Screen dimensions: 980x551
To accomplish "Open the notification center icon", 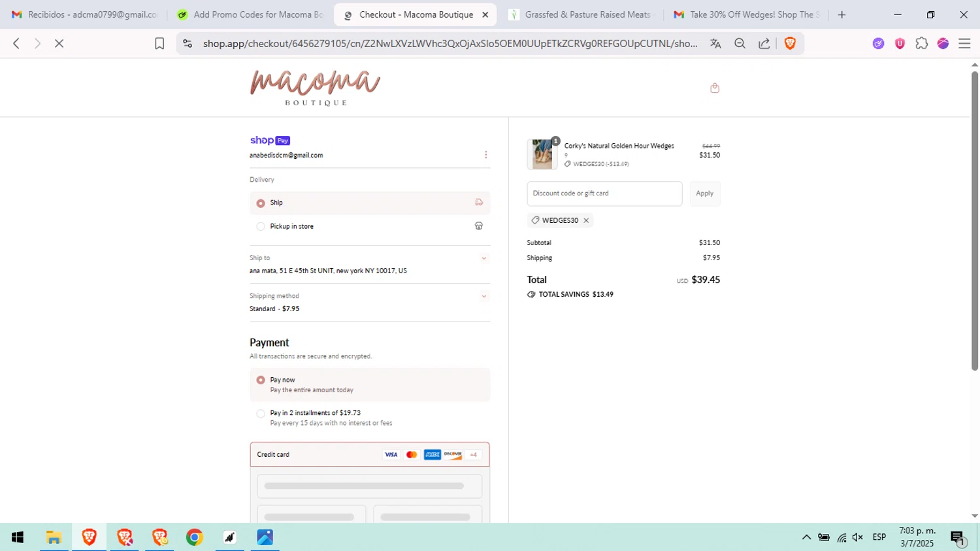I will (x=958, y=538).
